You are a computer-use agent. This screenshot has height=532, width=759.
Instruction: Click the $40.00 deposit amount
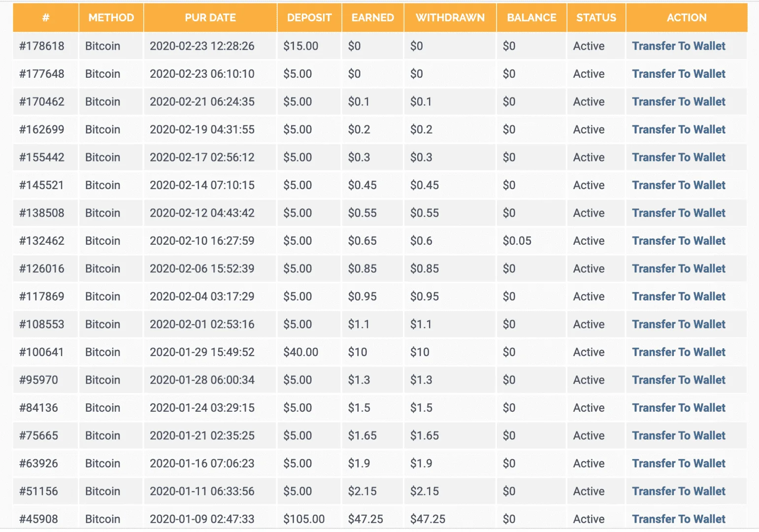[x=301, y=352]
